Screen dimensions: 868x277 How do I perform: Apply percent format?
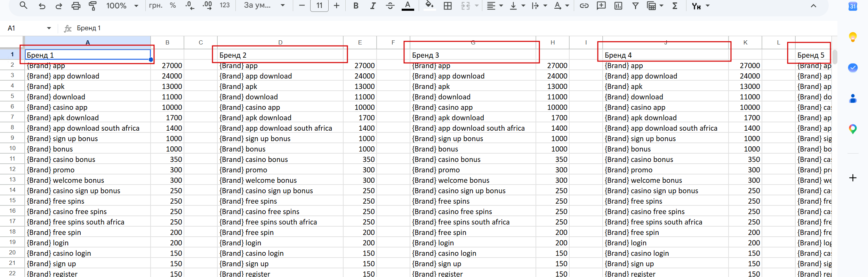click(x=173, y=6)
